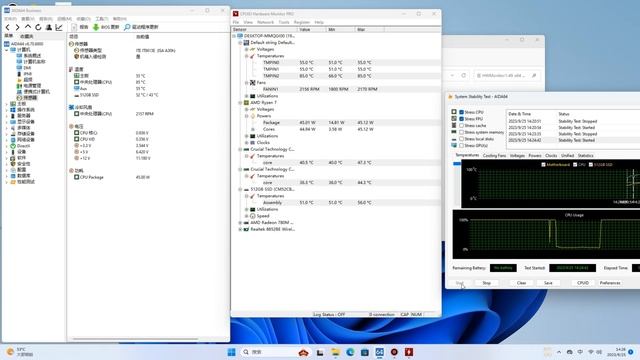
Task: Click the Save button in Stability Test
Action: (548, 283)
